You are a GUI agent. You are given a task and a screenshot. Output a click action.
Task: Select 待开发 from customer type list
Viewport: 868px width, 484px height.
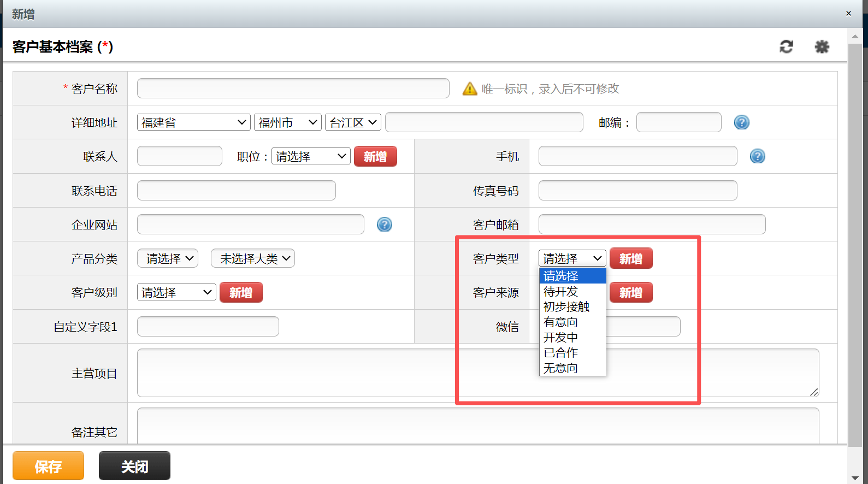(x=561, y=292)
